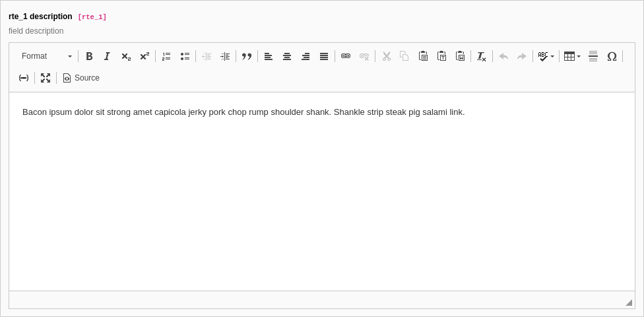Insert a special character
Viewport: 644px width, 317px height.
(x=612, y=56)
